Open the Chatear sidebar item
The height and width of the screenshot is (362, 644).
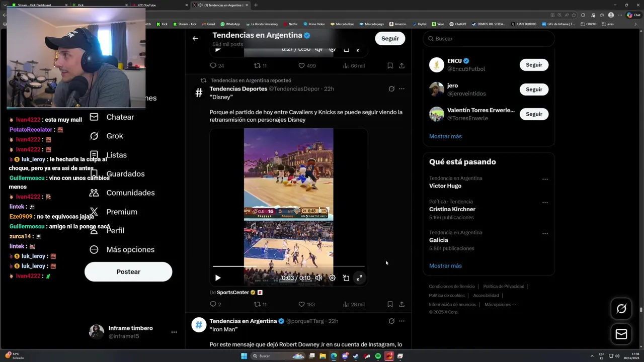tap(112, 117)
